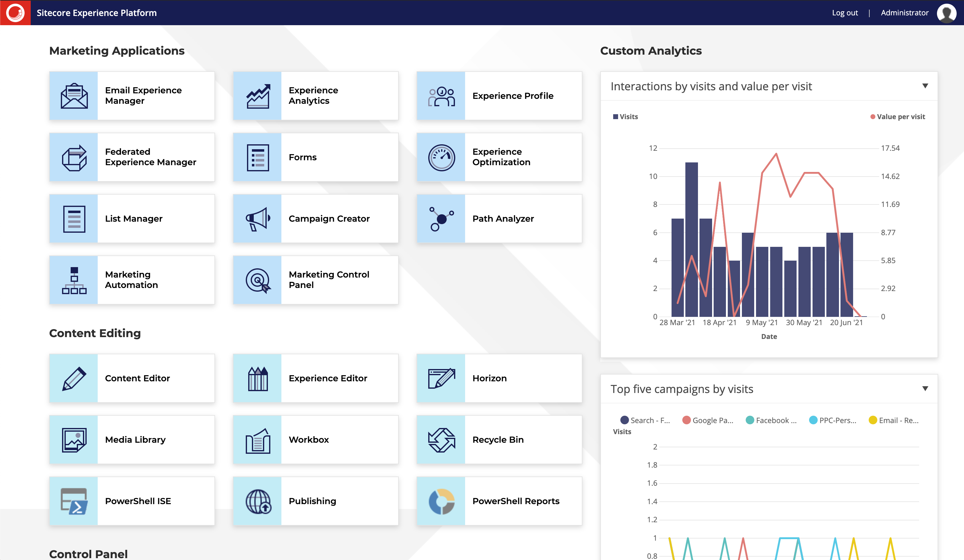Open the Recycle Bin label
The height and width of the screenshot is (560, 964).
coord(498,440)
